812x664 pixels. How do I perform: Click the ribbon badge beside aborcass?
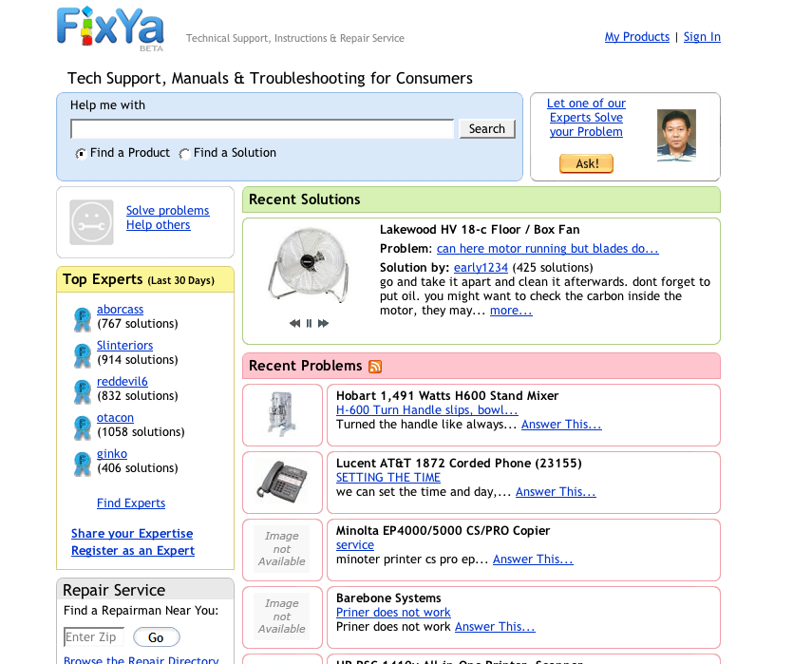coord(83,319)
